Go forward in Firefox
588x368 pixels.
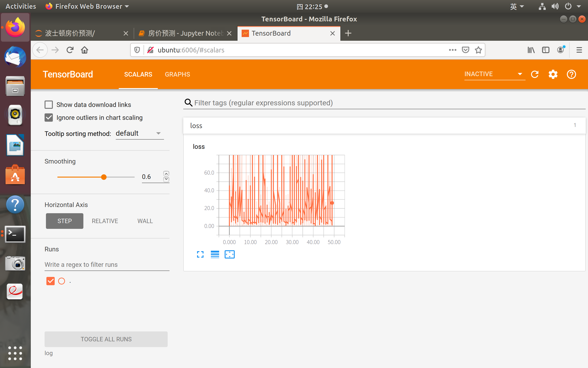55,50
